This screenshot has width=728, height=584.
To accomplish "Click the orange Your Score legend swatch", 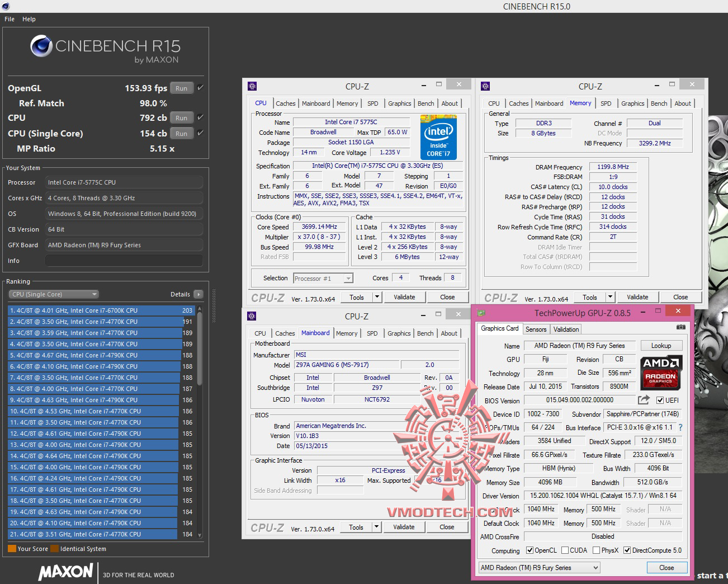I will pos(12,549).
